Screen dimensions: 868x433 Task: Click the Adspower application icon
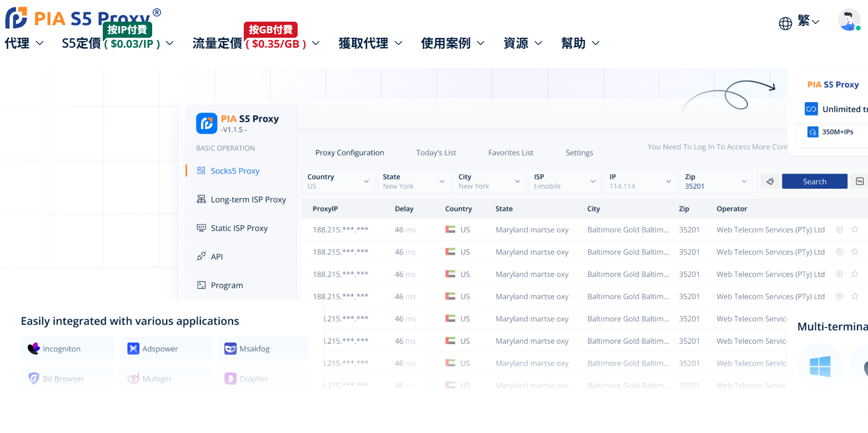click(133, 348)
